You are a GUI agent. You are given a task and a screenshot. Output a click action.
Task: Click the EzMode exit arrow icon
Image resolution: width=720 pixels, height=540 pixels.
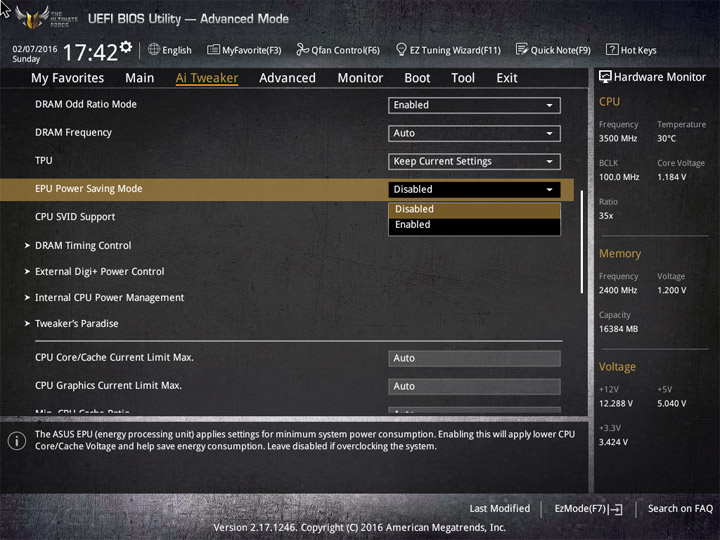tap(616, 509)
